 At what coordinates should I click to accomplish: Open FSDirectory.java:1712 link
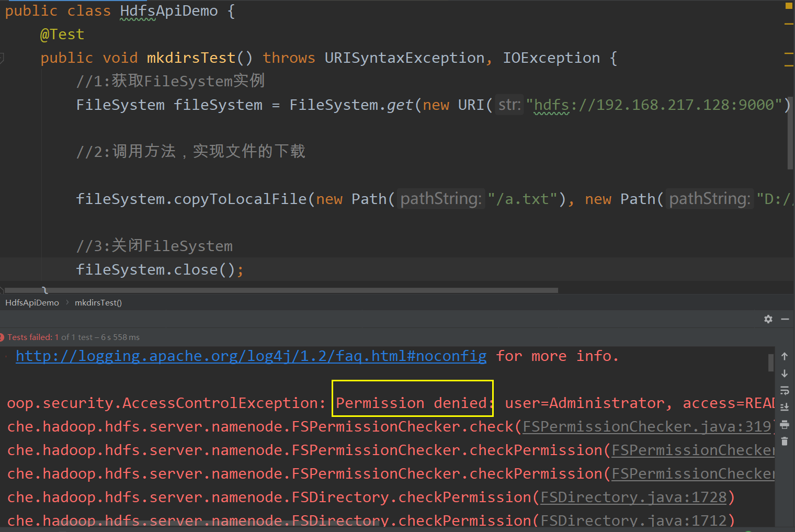[x=633, y=521]
